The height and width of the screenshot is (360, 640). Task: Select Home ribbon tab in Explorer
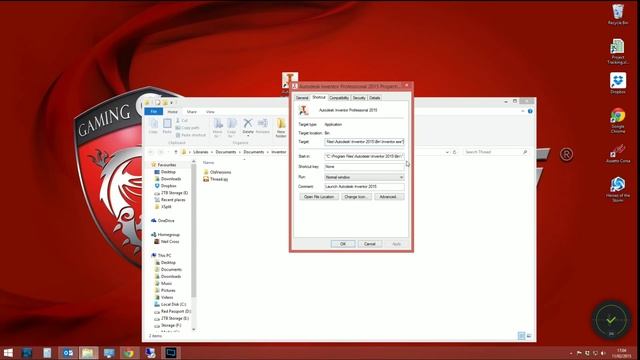[x=172, y=111]
